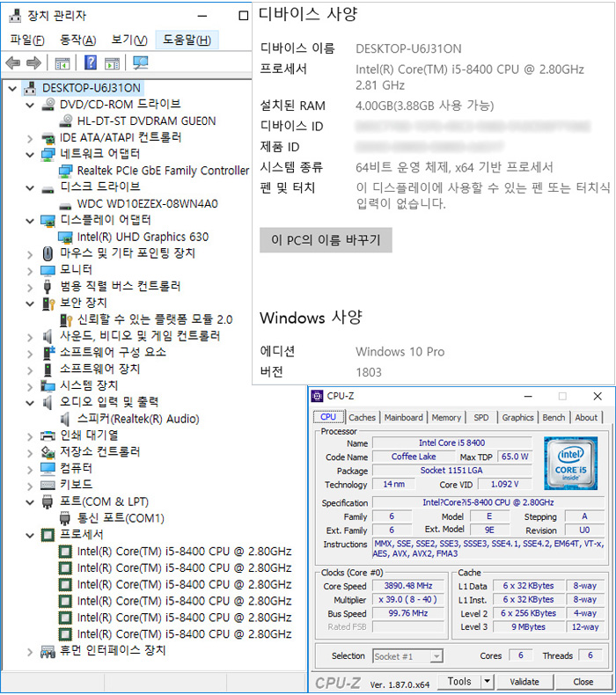This screenshot has height=695, width=616.
Task: Select the WDC WD10EZEX-08WN4A0 disk
Action: pos(147,204)
